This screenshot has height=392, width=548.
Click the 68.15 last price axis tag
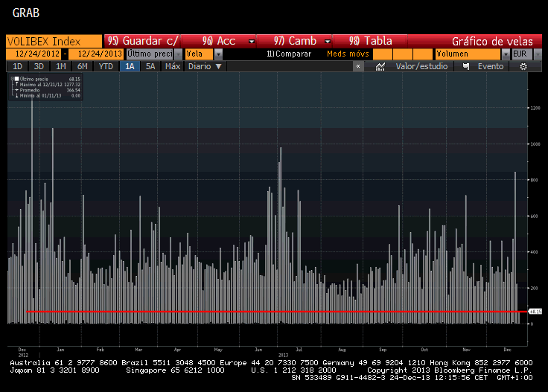coord(535,312)
